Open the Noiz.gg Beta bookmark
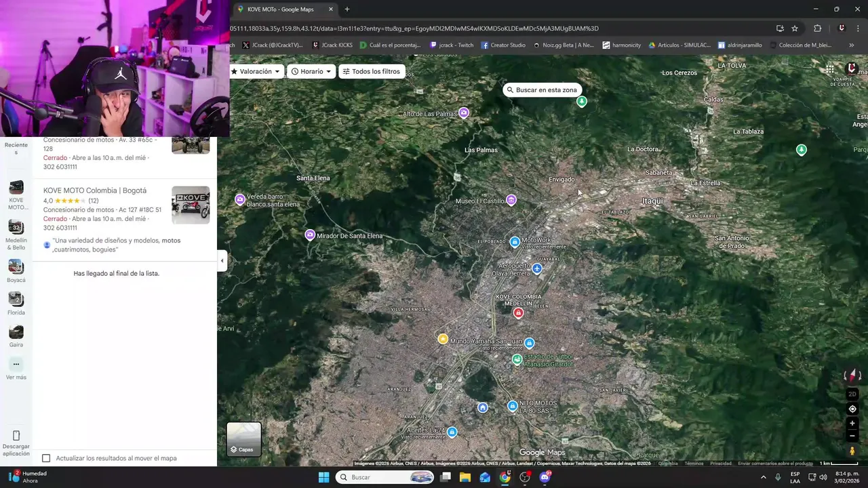Image resolution: width=868 pixels, height=488 pixels. point(564,45)
